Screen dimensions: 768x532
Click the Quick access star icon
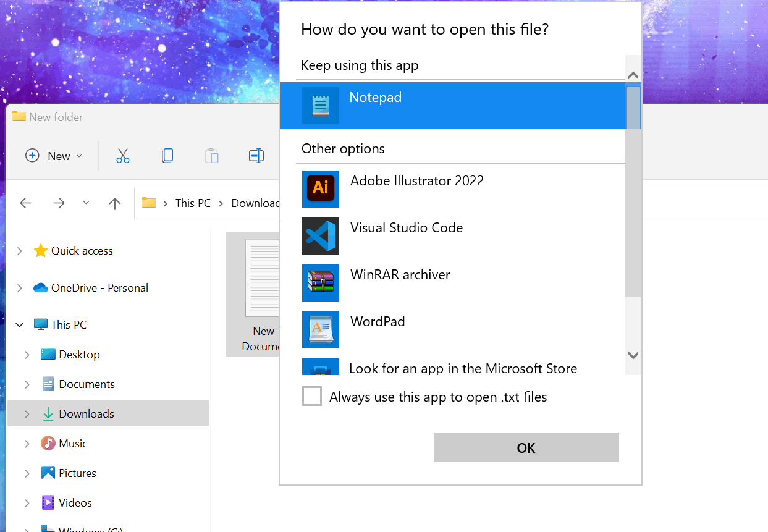40,250
